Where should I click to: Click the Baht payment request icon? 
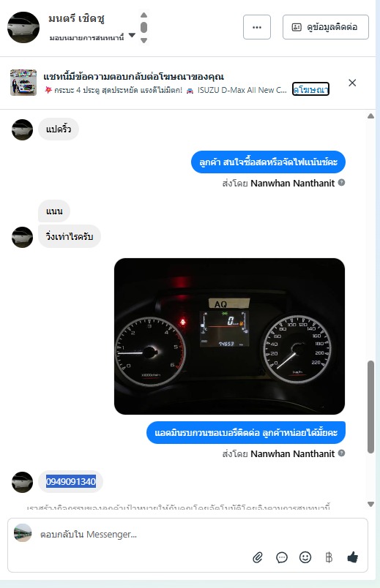(329, 557)
